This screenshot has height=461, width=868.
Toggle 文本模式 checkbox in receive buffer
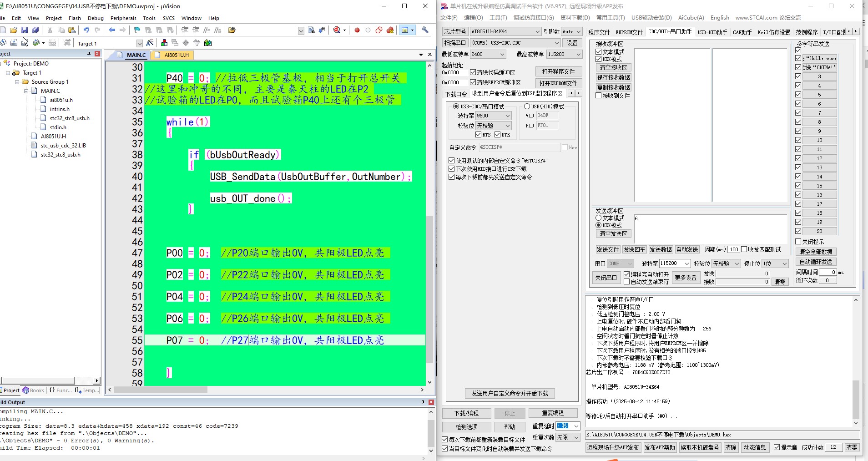pyautogui.click(x=599, y=52)
